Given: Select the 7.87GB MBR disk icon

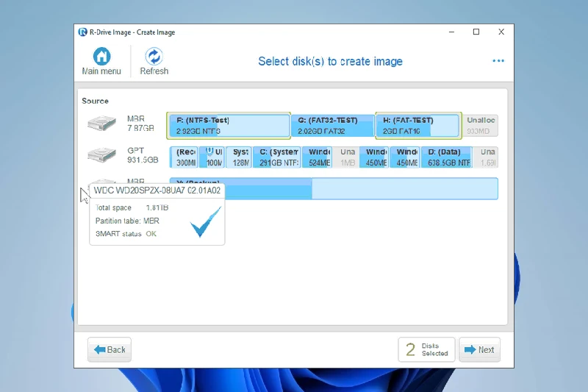Looking at the screenshot, I should pyautogui.click(x=101, y=124).
